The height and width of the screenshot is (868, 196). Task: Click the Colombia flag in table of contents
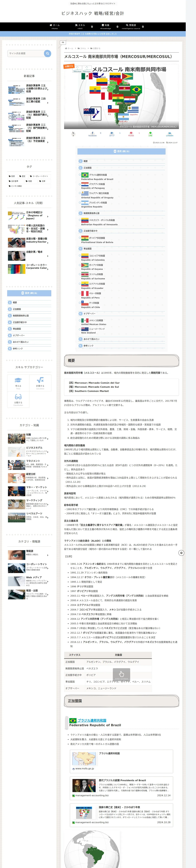tap(85, 256)
